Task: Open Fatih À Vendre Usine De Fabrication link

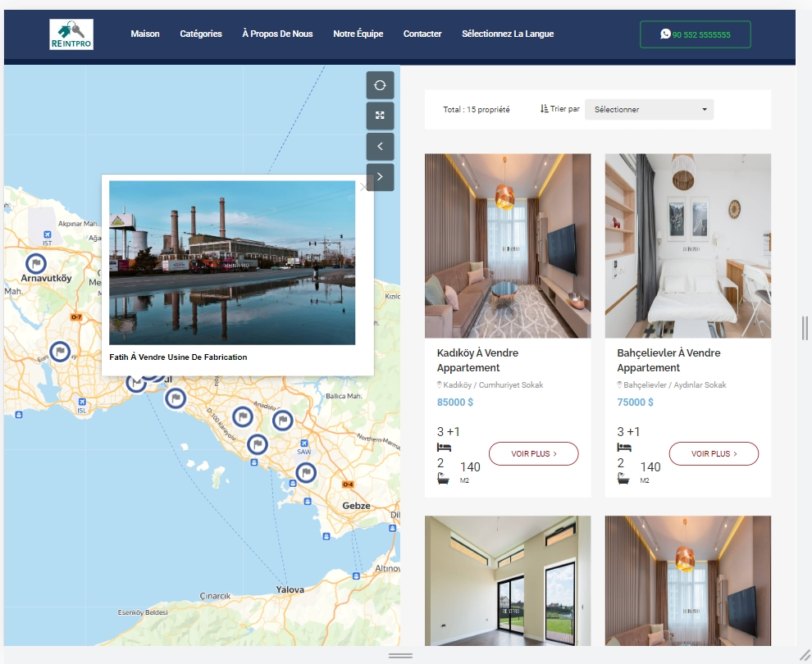Action: tap(178, 357)
